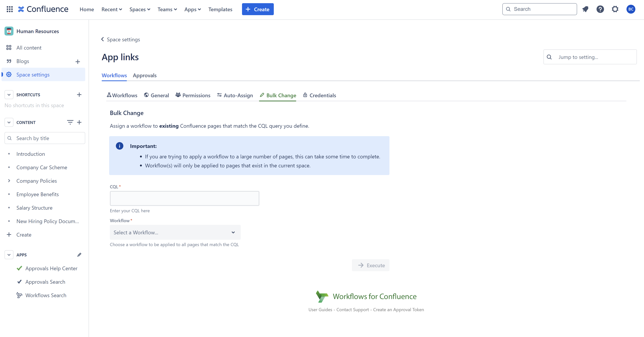Viewport: 644px width, 337px height.
Task: Open the Auto-Assign tab
Action: (235, 95)
